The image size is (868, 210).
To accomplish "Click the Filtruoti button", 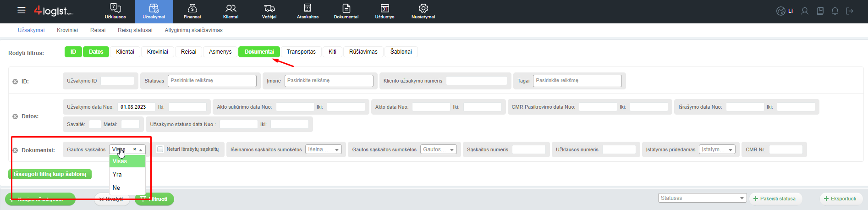I will [154, 199].
